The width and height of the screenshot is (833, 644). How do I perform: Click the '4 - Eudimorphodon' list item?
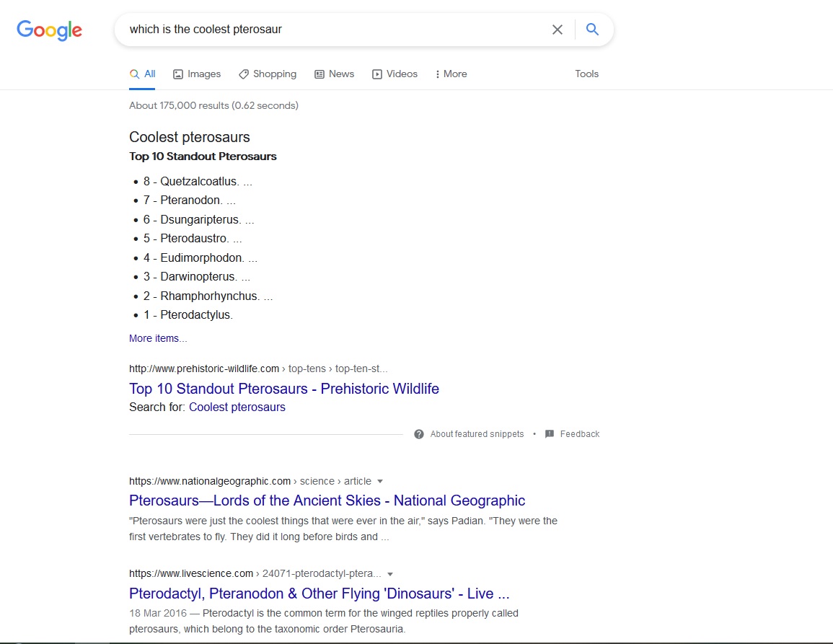click(200, 257)
